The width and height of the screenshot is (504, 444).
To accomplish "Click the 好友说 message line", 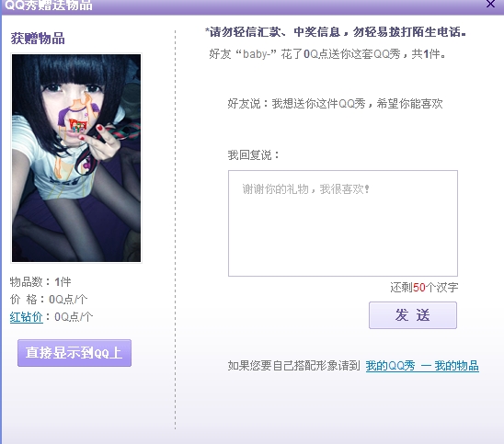I will coord(336,104).
